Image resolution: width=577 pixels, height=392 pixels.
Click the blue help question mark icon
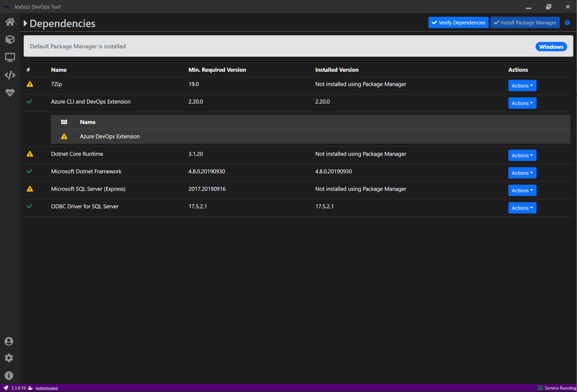(x=567, y=23)
